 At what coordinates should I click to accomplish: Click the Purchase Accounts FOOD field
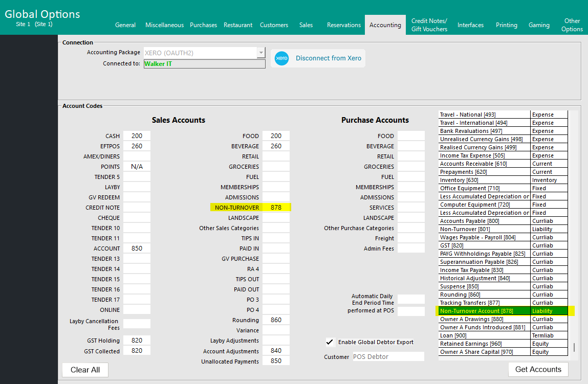pos(410,136)
